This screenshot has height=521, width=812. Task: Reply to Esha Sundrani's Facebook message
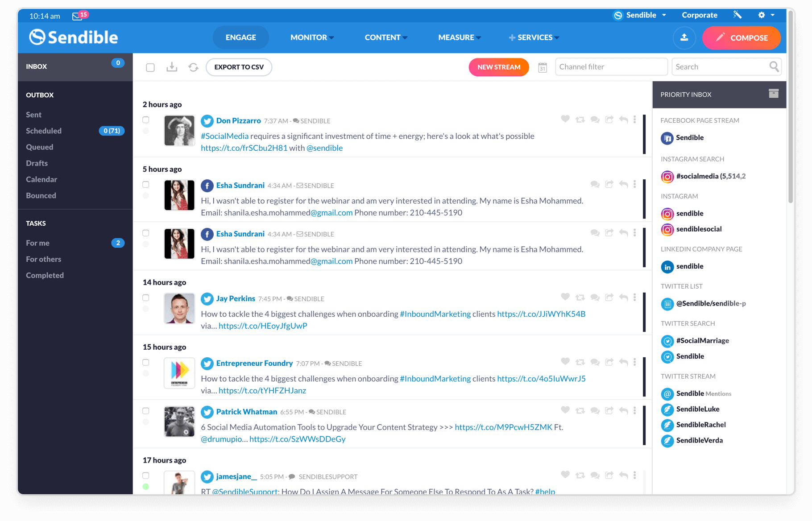click(x=623, y=184)
